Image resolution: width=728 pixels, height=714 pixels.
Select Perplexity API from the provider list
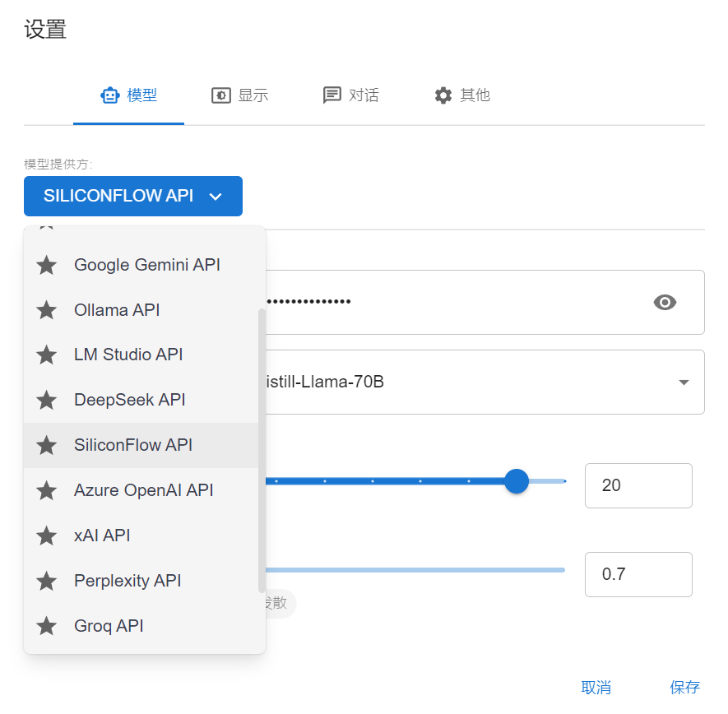coord(141,581)
